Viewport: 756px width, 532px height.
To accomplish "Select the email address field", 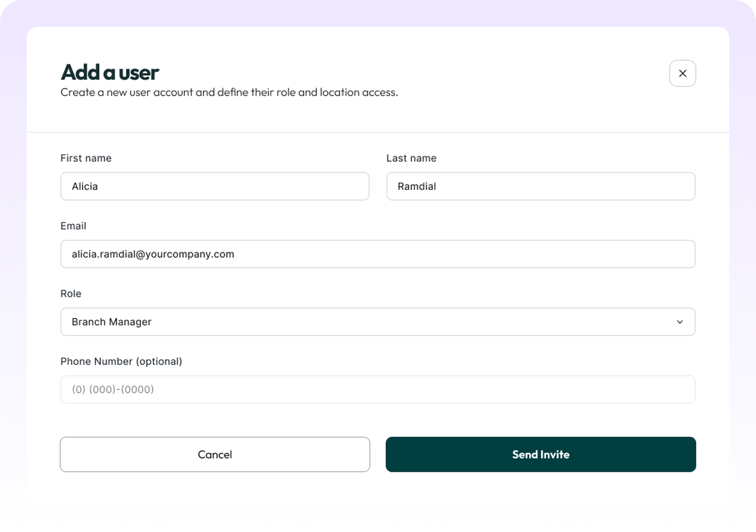I will 377,254.
